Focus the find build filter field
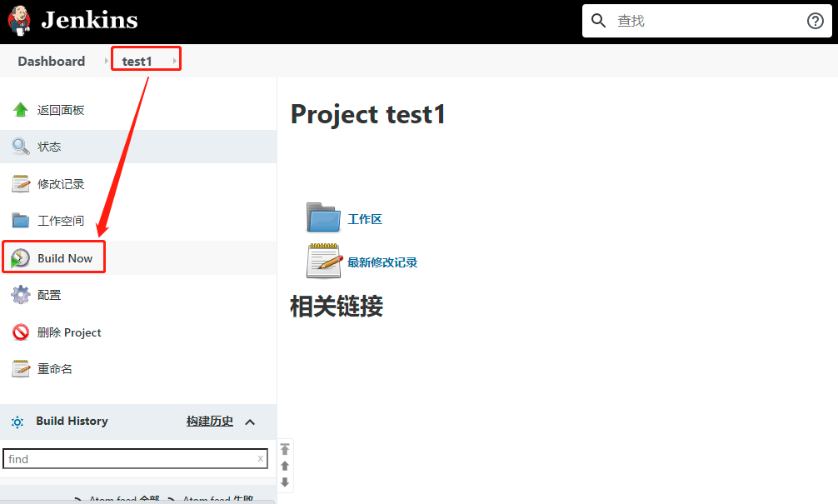The height and width of the screenshot is (504, 838). click(x=135, y=458)
